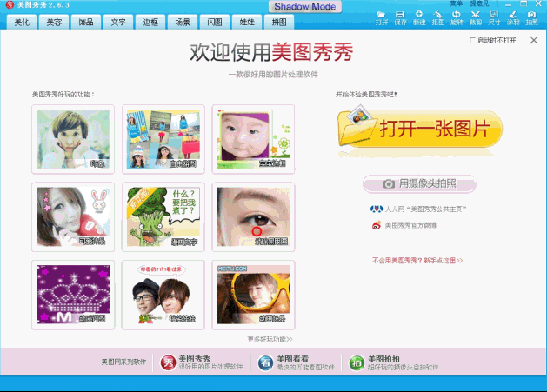The height and width of the screenshot is (392, 547).
Task: Click the 打开 (open) toolbar icon
Action: (381, 18)
